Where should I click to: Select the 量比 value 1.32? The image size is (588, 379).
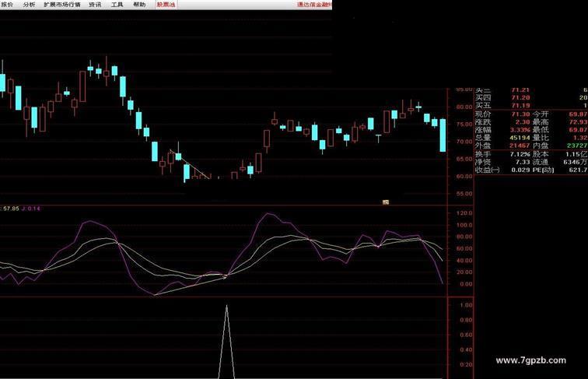coord(579,138)
